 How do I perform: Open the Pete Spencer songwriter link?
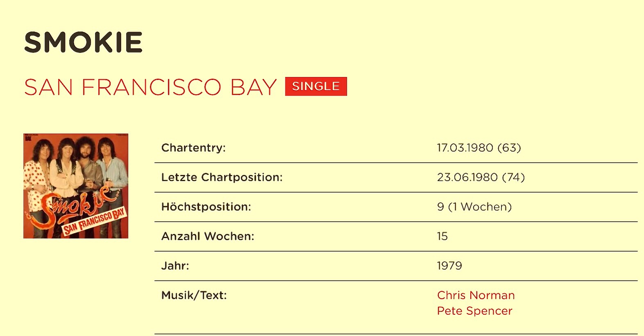474,311
